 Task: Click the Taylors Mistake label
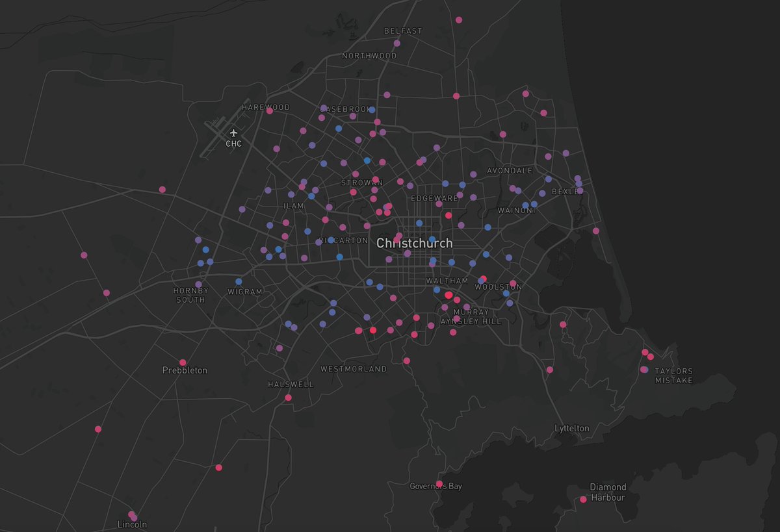(673, 375)
